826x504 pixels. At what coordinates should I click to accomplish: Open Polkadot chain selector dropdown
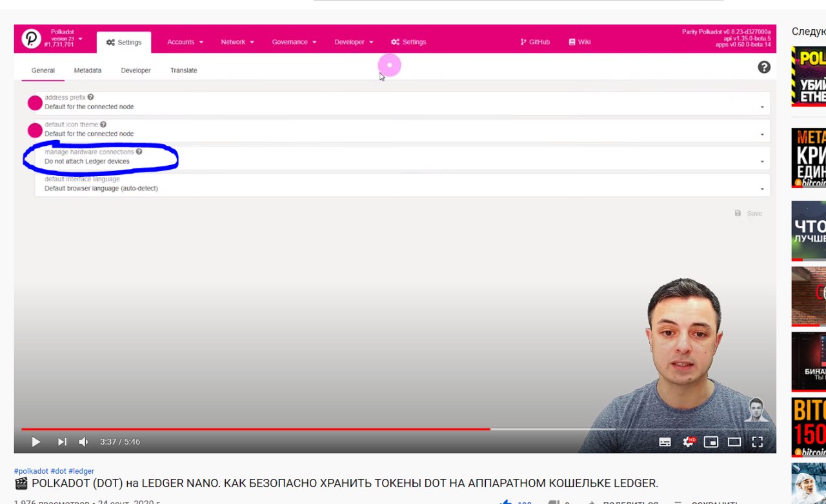click(64, 39)
